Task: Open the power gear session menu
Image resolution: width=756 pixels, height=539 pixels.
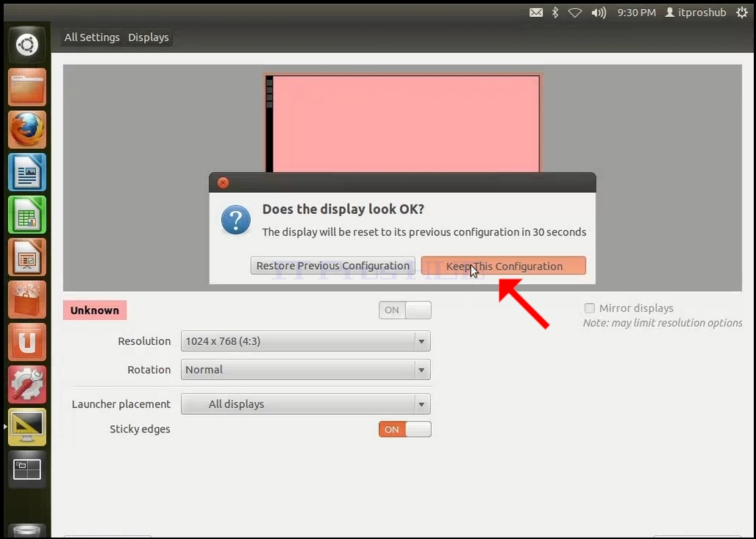Action: 742,13
